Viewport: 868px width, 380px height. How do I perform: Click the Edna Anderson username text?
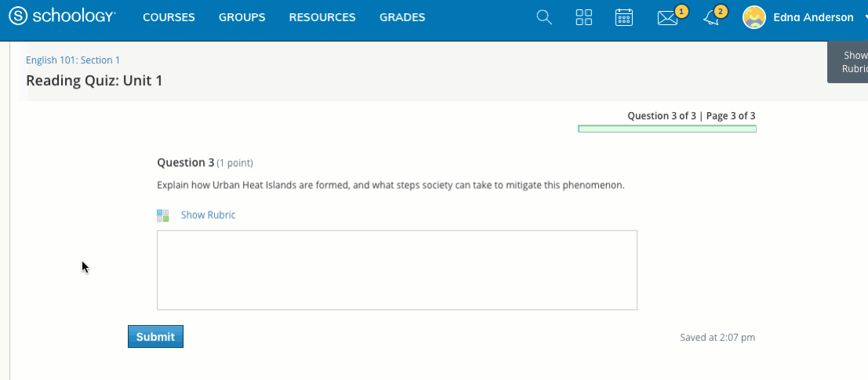point(812,17)
